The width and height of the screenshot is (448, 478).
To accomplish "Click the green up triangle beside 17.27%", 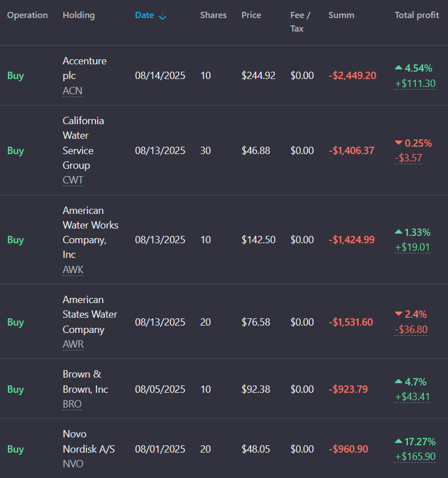I will point(398,441).
